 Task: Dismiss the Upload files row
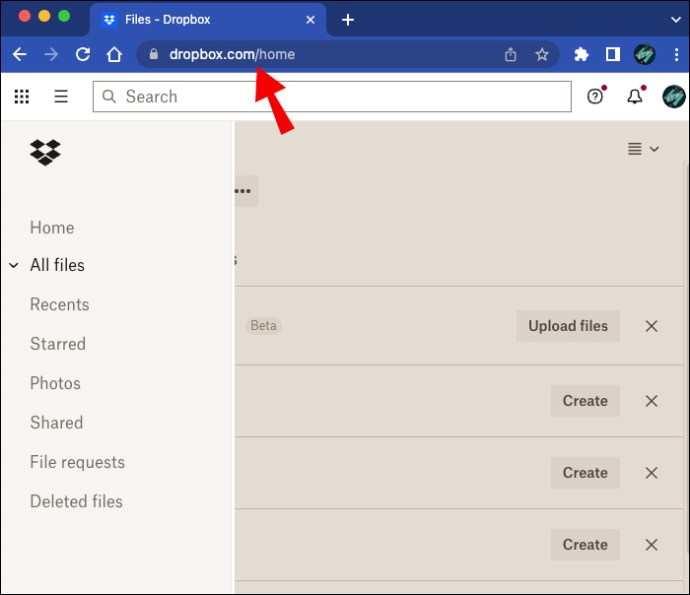click(651, 326)
